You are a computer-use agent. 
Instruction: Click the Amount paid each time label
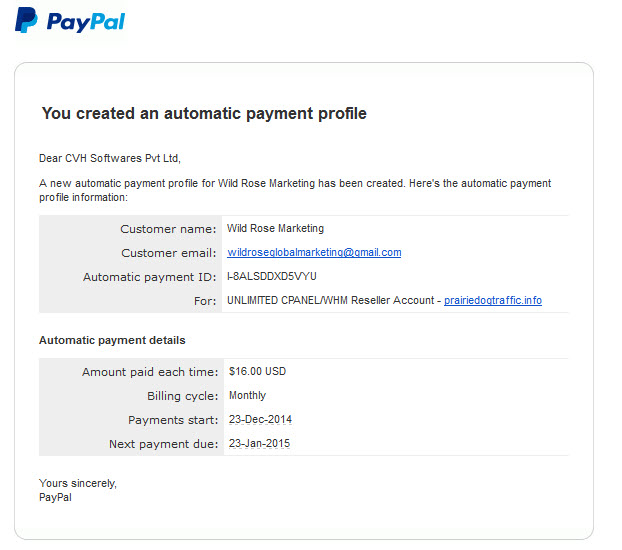click(150, 372)
